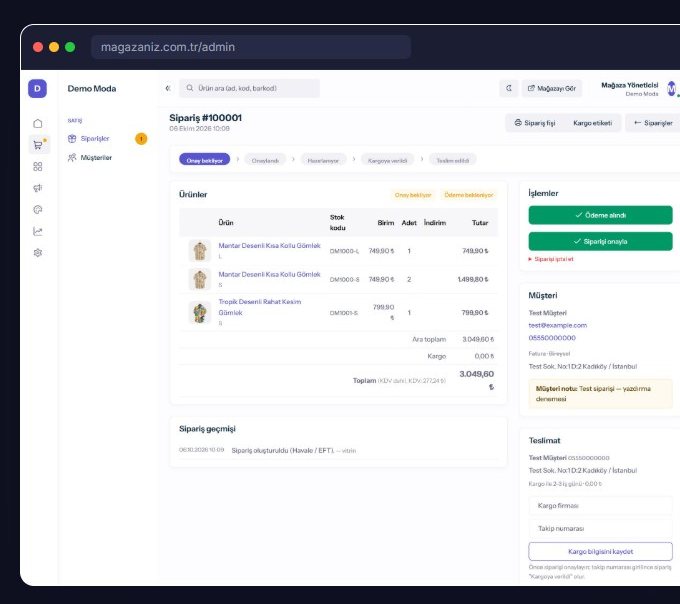Toggle dark mode moon icon
Screen dimensions: 680x604
click(509, 88)
